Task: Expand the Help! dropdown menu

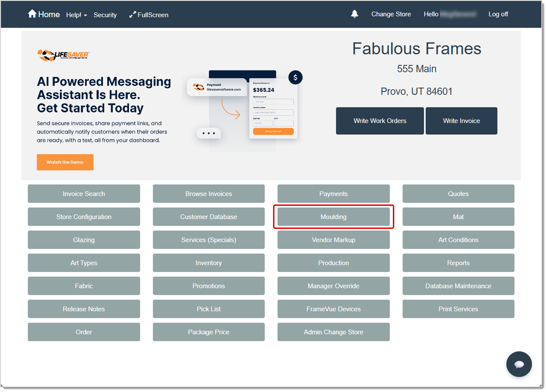Action: [76, 15]
